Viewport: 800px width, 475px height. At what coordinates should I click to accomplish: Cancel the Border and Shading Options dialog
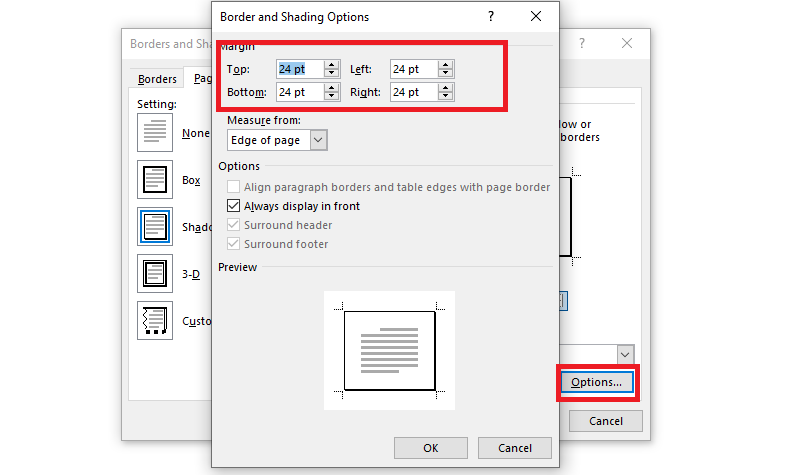(x=514, y=448)
